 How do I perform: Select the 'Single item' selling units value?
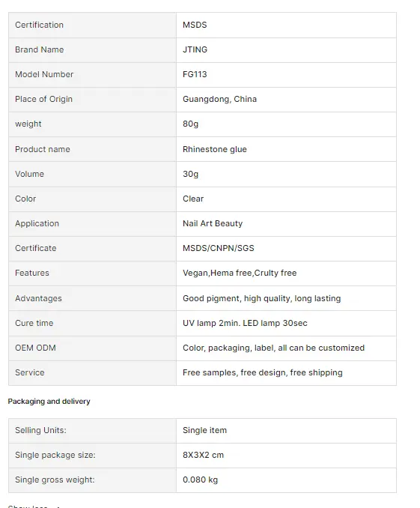204,430
